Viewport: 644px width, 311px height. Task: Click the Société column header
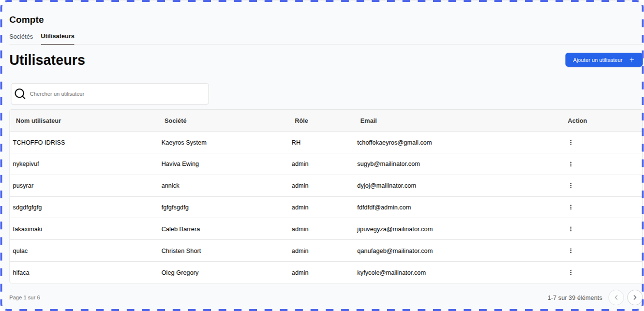coord(175,121)
